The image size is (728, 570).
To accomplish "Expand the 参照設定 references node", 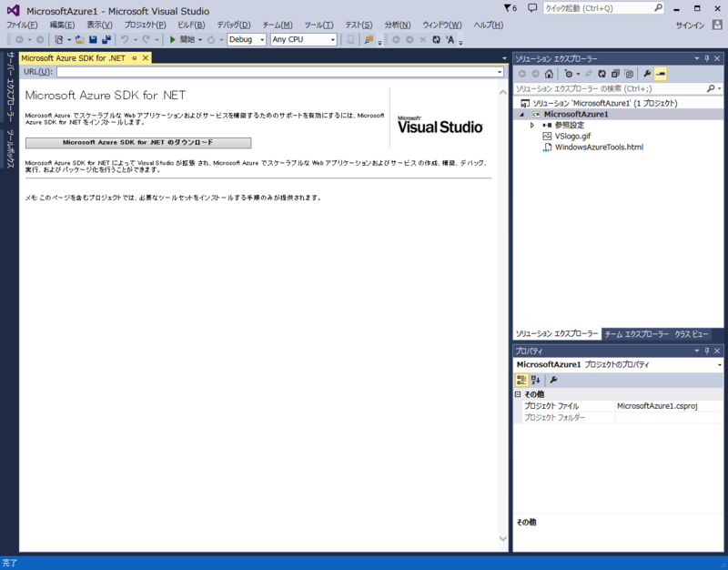I will [x=532, y=125].
